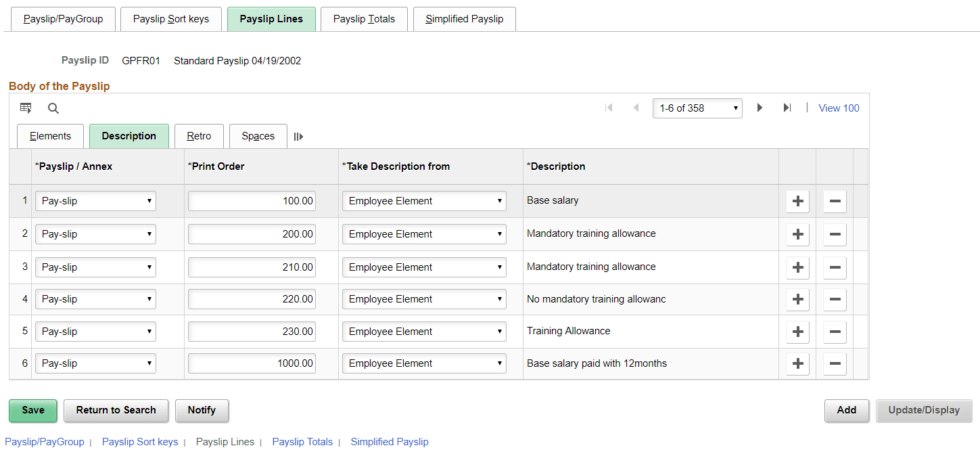
Task: Go to the next page of payslip lines
Action: click(x=759, y=108)
